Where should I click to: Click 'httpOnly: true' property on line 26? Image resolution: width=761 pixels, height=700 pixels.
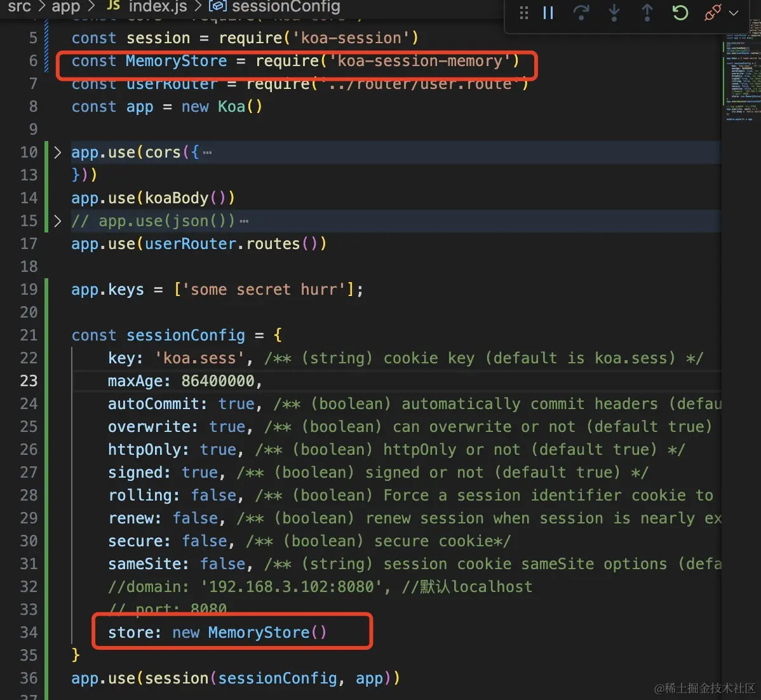[x=172, y=450]
